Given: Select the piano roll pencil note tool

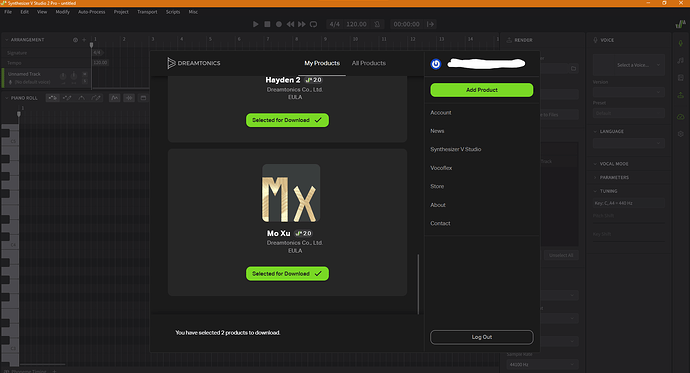Looking at the screenshot, I should (67, 98).
